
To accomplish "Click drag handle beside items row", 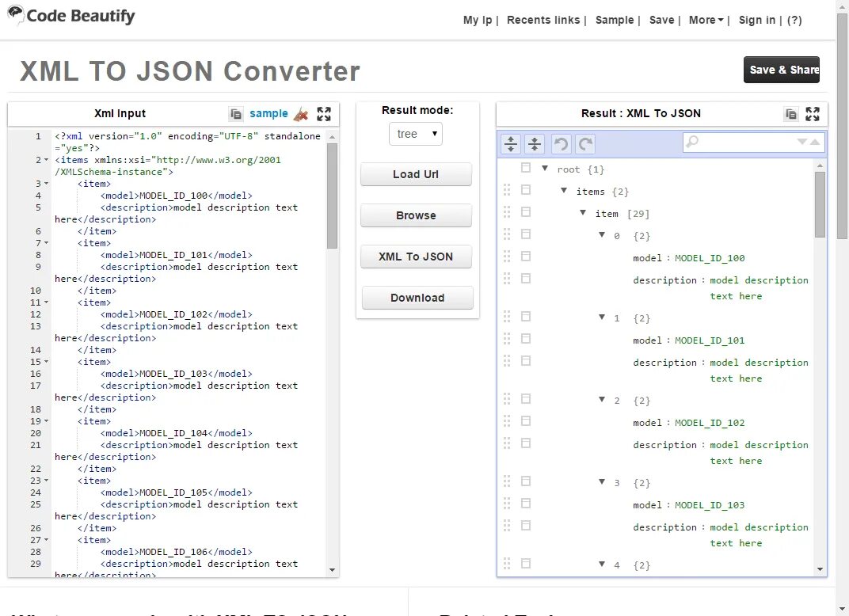I will click(x=507, y=190).
